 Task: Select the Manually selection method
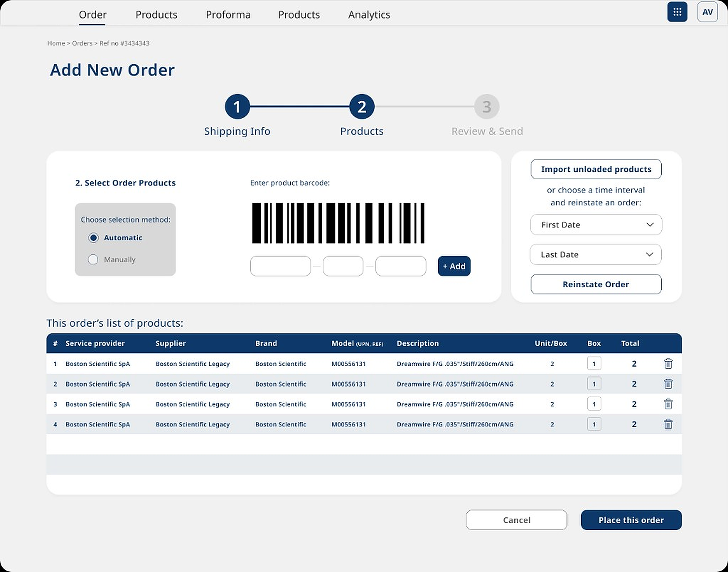coord(93,259)
